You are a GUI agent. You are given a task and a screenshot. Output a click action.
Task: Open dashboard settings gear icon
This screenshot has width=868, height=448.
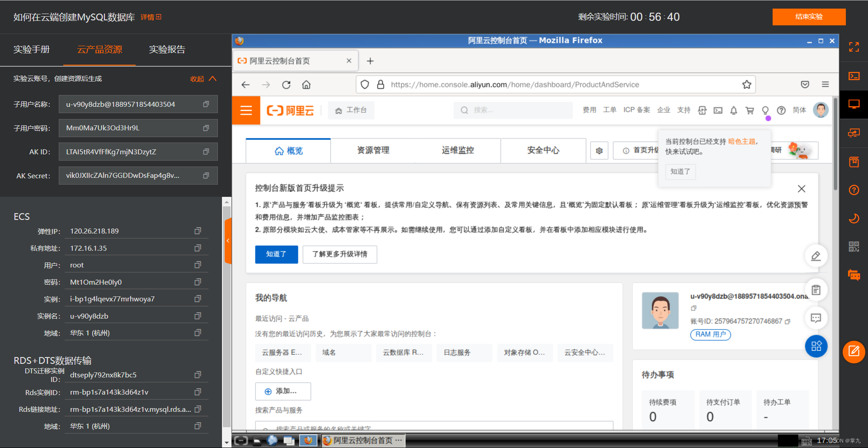tap(599, 151)
